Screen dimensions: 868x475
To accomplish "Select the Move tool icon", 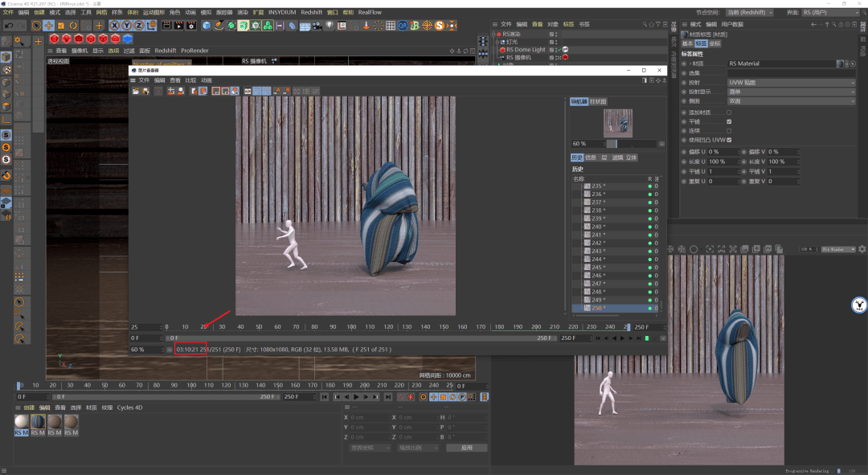I will pos(49,26).
